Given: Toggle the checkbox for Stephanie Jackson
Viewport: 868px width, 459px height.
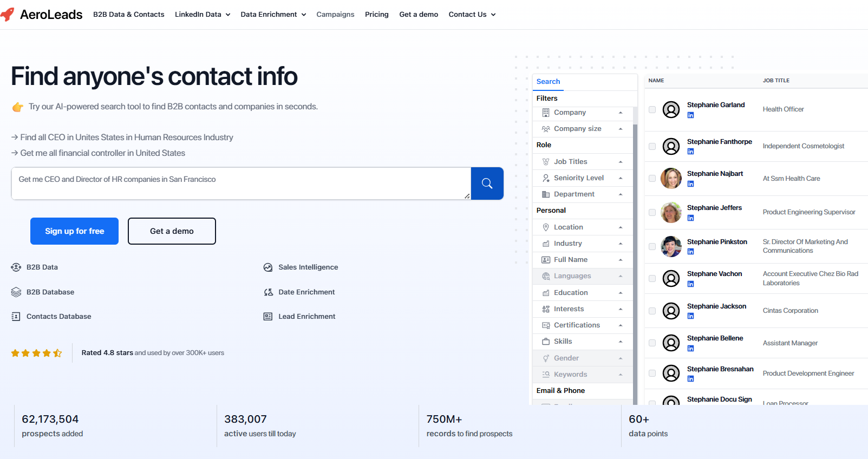Looking at the screenshot, I should 652,311.
